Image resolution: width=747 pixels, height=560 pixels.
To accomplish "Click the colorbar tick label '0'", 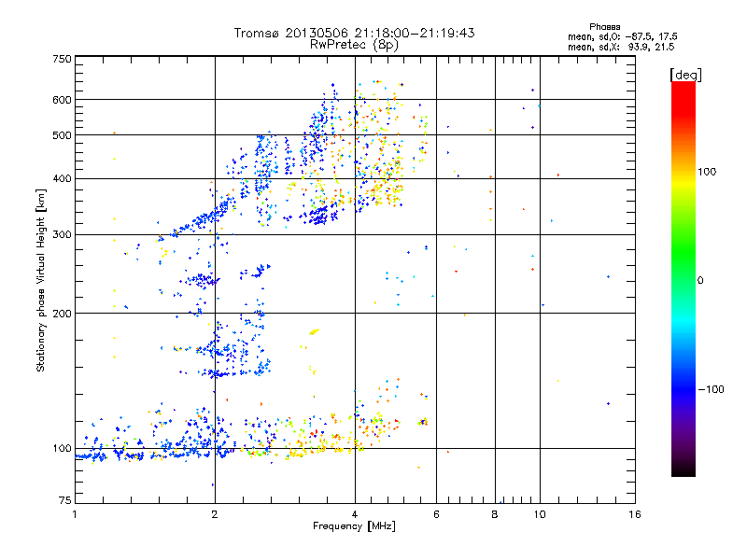I will 699,281.
